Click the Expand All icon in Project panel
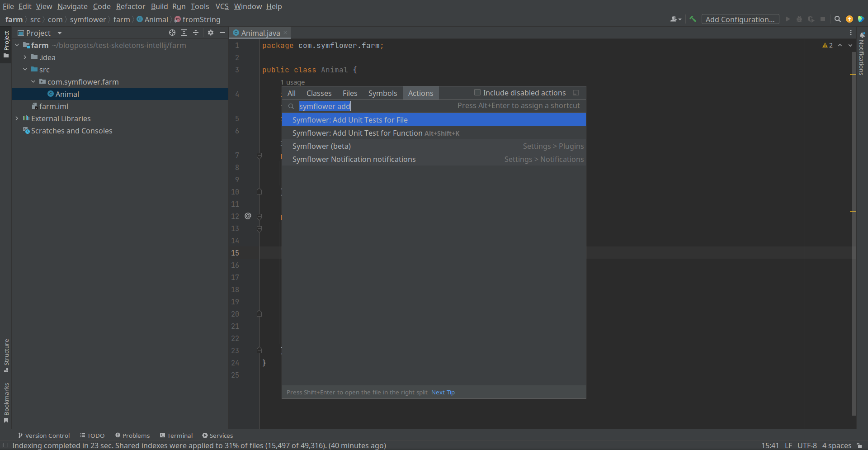This screenshot has height=450, width=868. [x=184, y=33]
